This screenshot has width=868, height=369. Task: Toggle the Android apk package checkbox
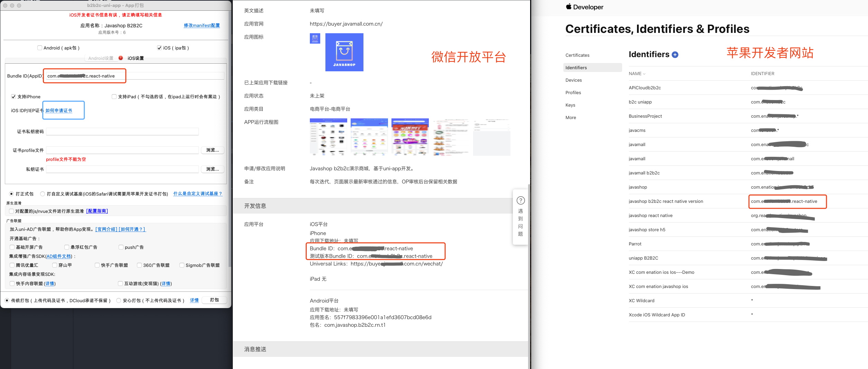(40, 48)
